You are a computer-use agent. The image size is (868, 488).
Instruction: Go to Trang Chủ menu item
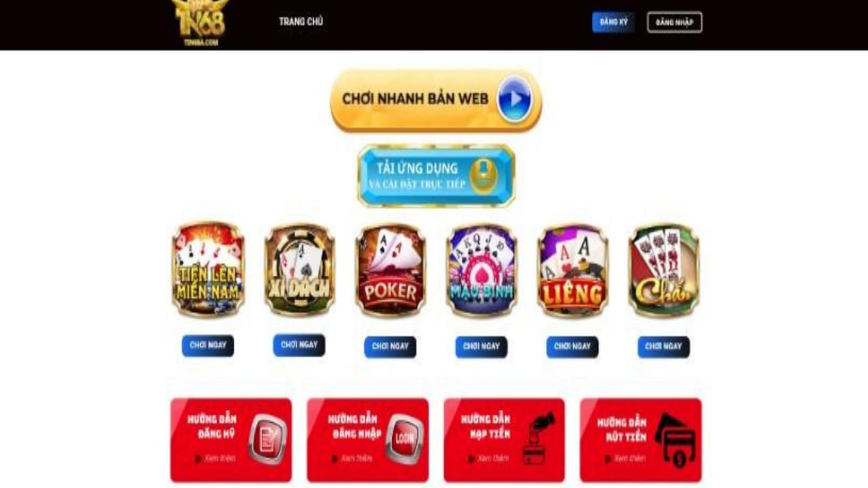tap(300, 22)
